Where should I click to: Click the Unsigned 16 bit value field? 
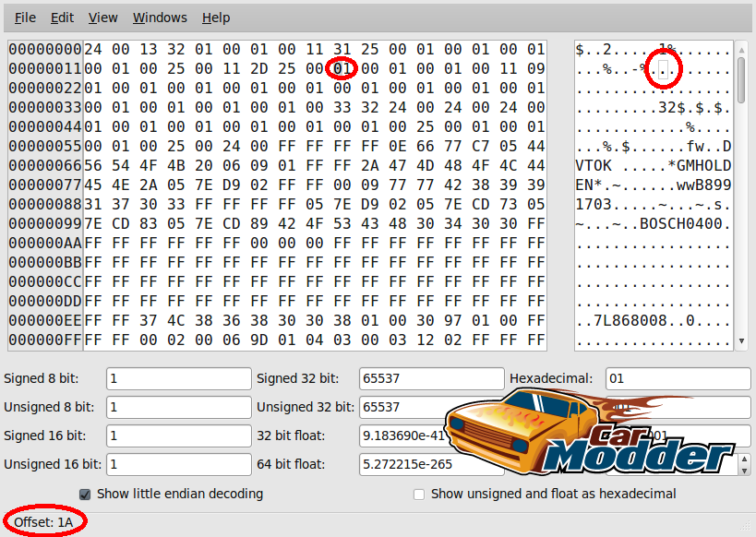click(178, 464)
